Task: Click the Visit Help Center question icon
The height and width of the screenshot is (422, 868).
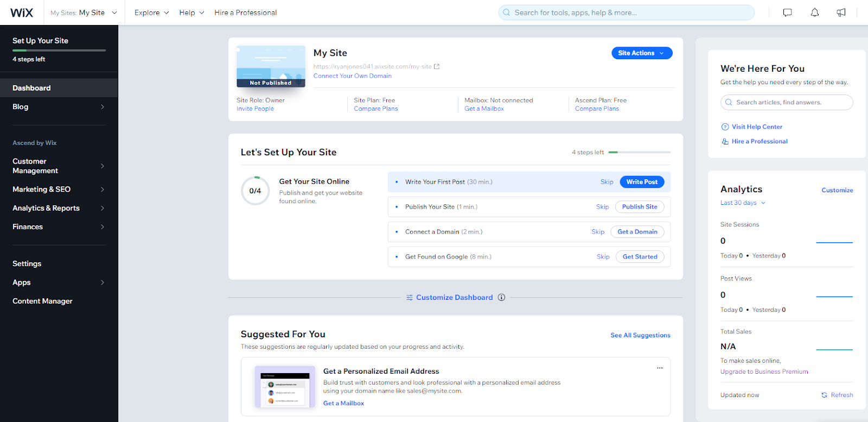Action: pyautogui.click(x=725, y=127)
